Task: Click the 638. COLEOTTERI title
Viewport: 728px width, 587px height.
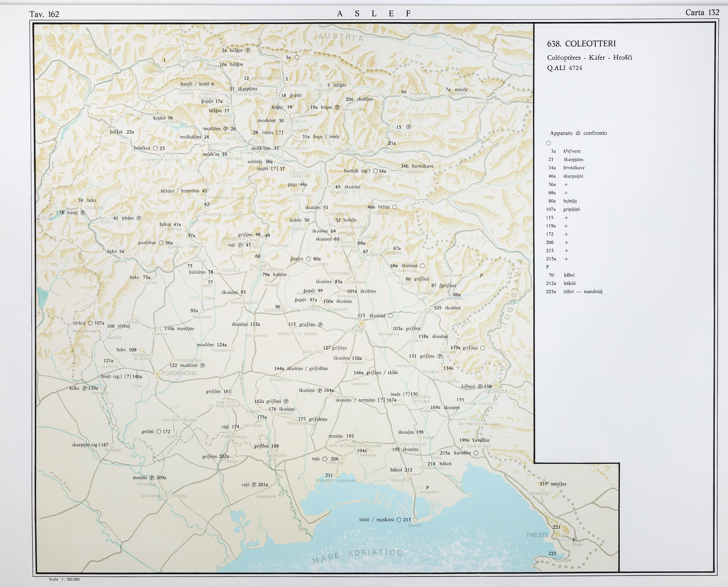Action: [x=581, y=44]
